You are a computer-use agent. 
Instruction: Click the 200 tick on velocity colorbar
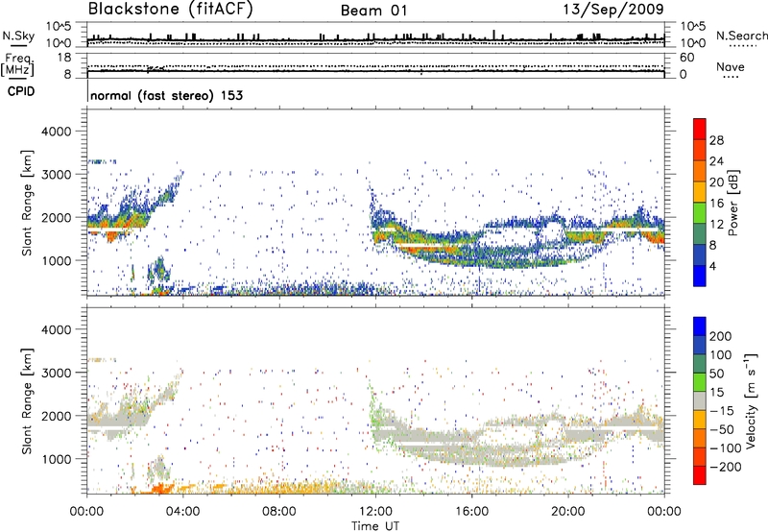(x=721, y=336)
